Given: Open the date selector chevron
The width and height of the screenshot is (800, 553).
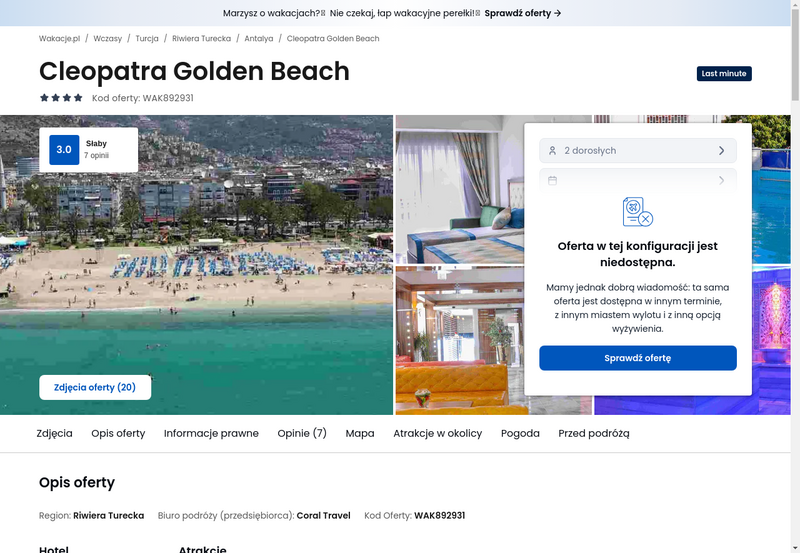Looking at the screenshot, I should [721, 181].
